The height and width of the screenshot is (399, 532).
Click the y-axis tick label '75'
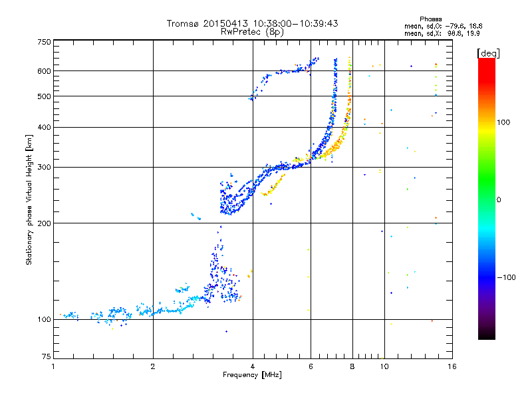click(47, 356)
